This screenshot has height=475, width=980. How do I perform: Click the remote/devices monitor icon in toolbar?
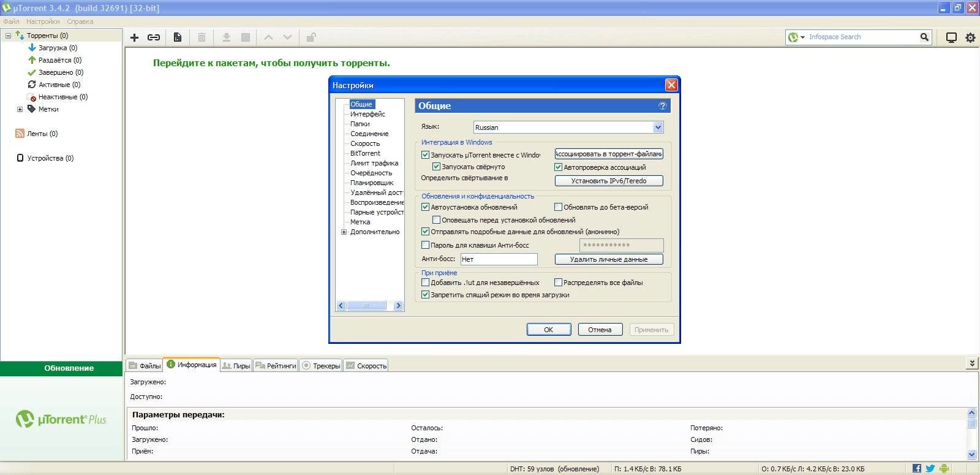pyautogui.click(x=951, y=37)
